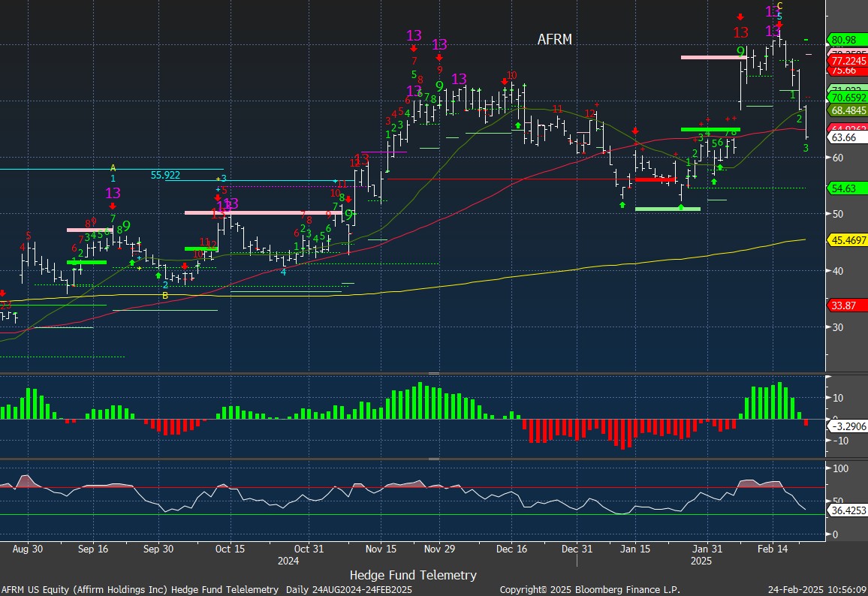Click the 60 tick on the price axis
868x596 pixels.
[837, 158]
